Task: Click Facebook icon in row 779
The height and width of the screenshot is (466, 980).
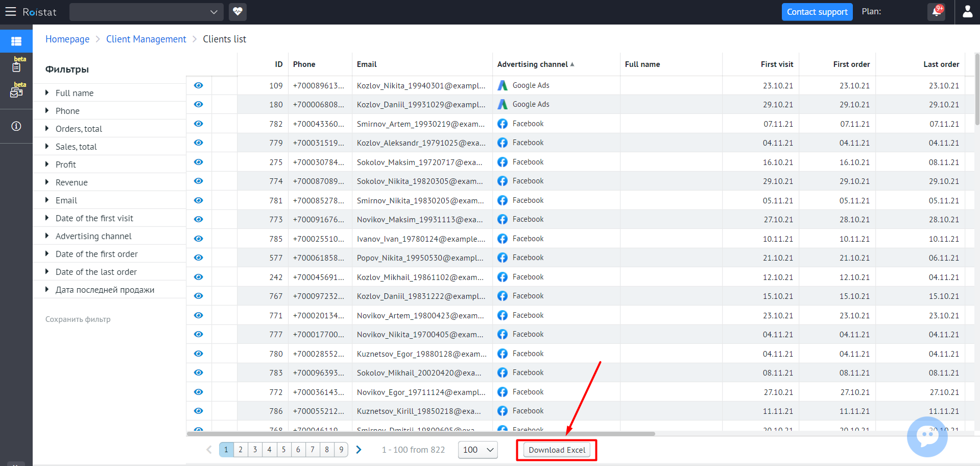Action: 503,143
